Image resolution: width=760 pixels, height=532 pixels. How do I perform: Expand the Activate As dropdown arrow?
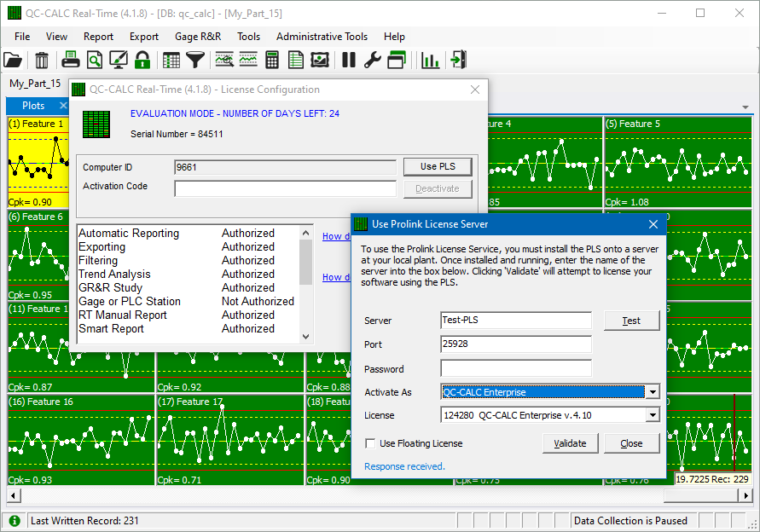[x=653, y=392]
